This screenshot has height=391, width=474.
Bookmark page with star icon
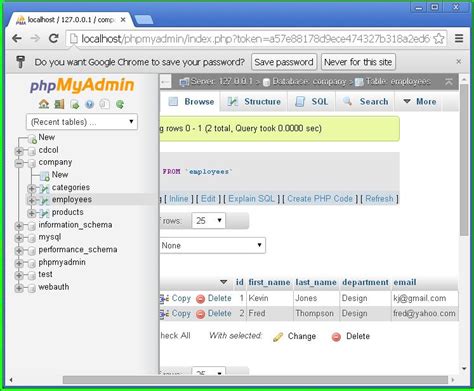[x=439, y=39]
